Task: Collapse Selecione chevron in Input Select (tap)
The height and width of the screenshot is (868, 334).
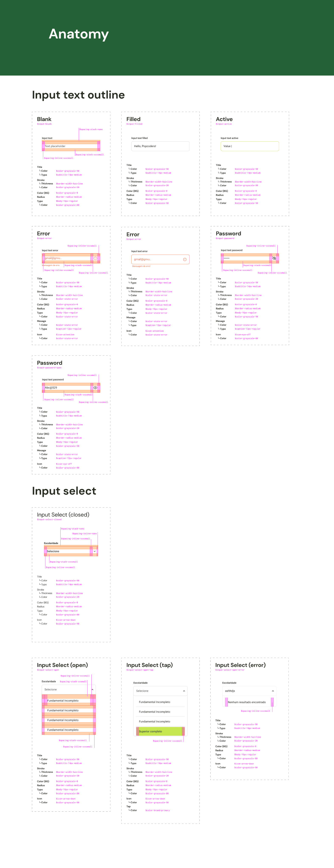Action: pyautogui.click(x=184, y=691)
